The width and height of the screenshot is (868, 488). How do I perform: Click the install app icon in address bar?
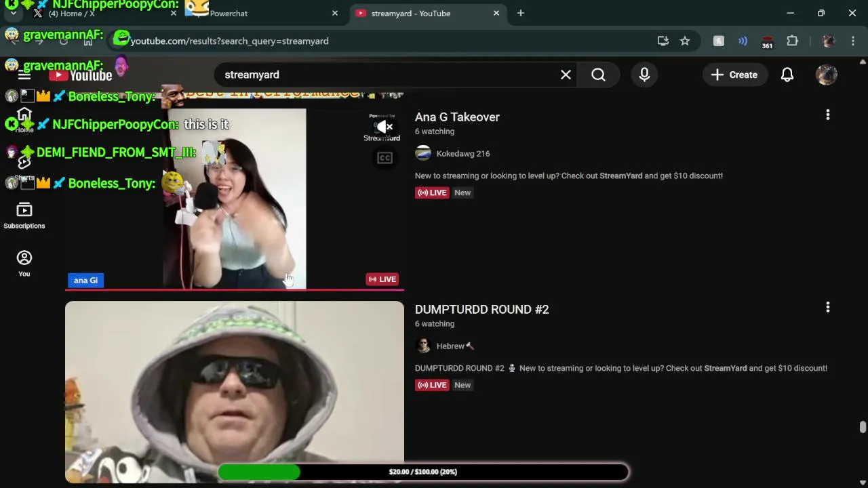663,41
